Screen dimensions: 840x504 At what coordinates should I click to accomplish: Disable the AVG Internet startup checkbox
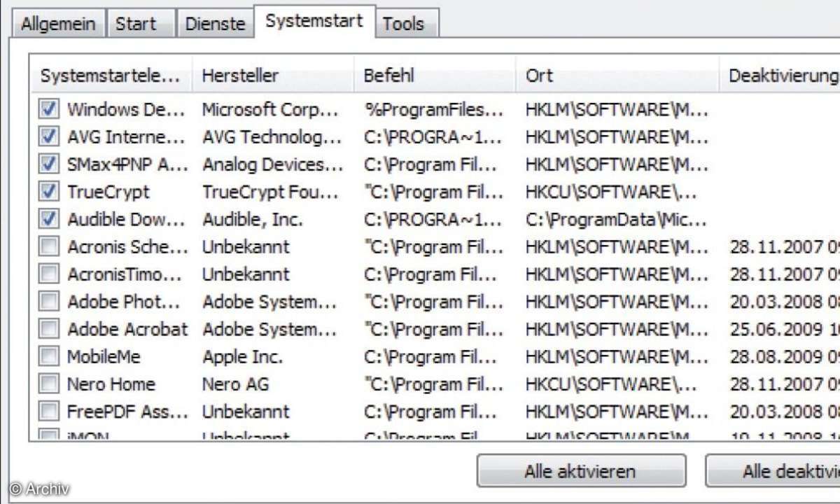tap(49, 136)
